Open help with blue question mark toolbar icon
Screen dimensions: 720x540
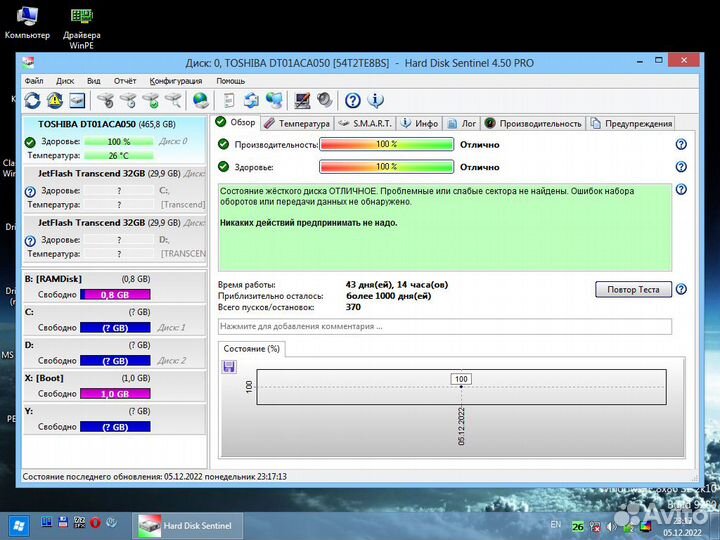pos(352,100)
